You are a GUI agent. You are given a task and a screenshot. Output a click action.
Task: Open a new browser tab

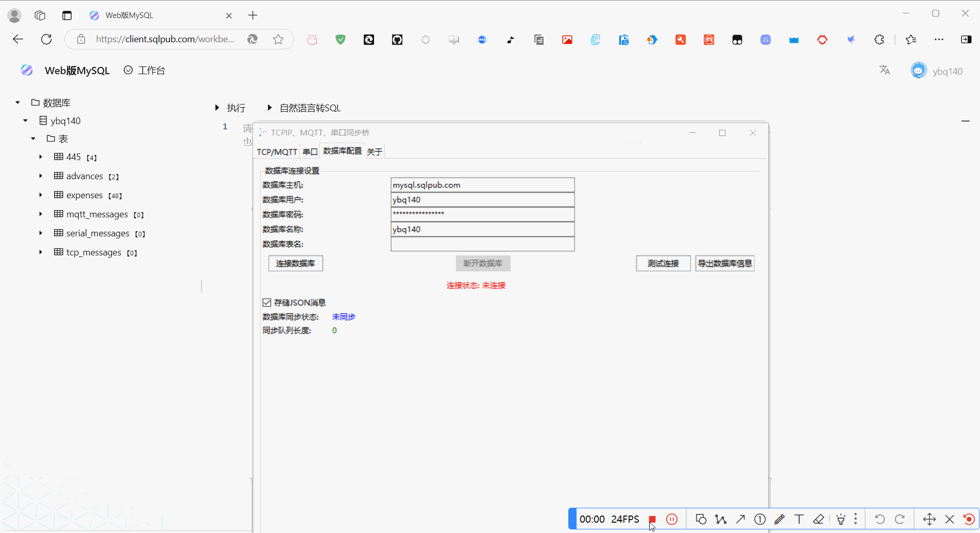pos(252,15)
